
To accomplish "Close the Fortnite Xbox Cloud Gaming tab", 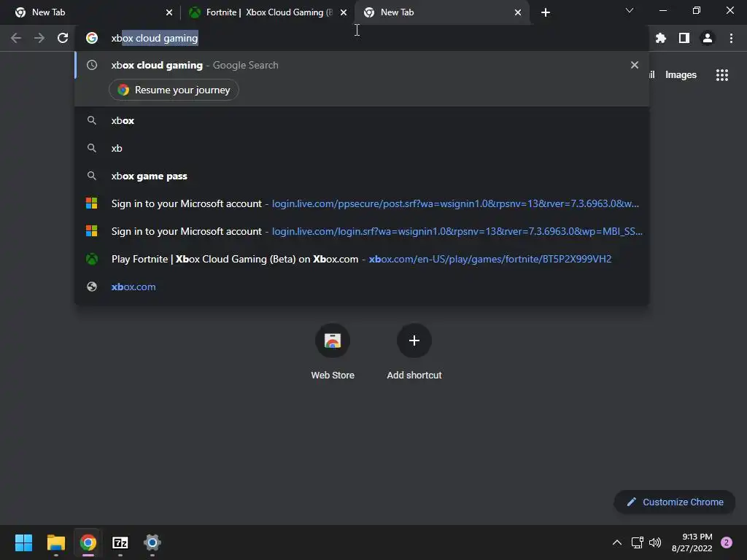I will click(x=344, y=12).
